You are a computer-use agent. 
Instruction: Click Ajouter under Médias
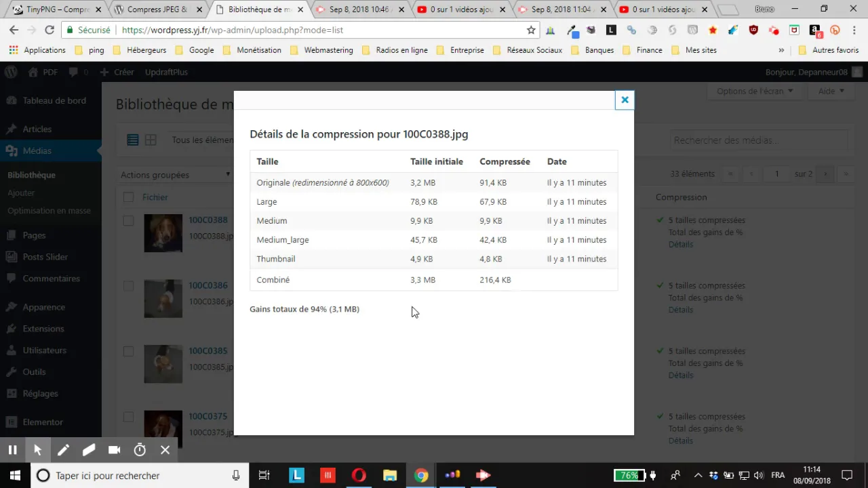(21, 193)
